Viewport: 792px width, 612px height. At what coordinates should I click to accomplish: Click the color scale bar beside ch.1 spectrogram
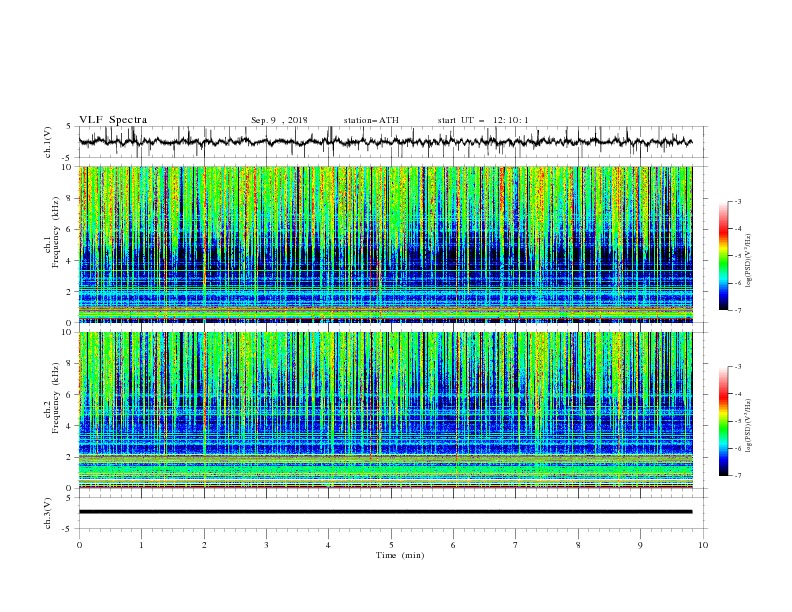724,256
